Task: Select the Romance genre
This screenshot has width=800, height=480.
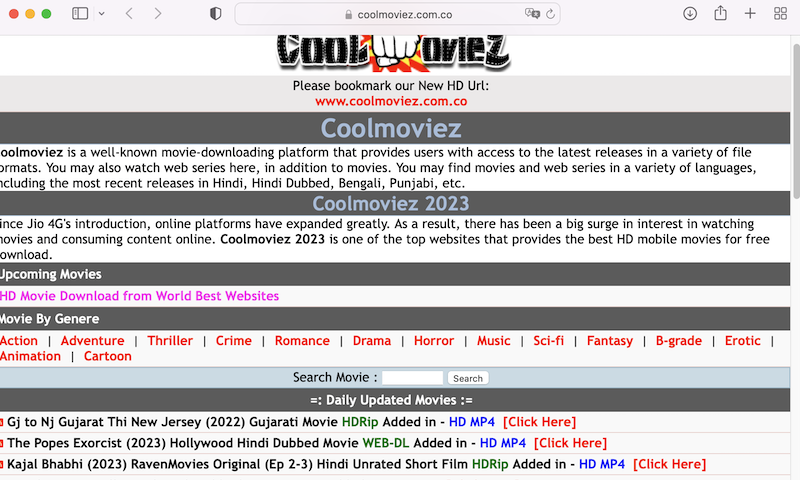Action: (302, 341)
